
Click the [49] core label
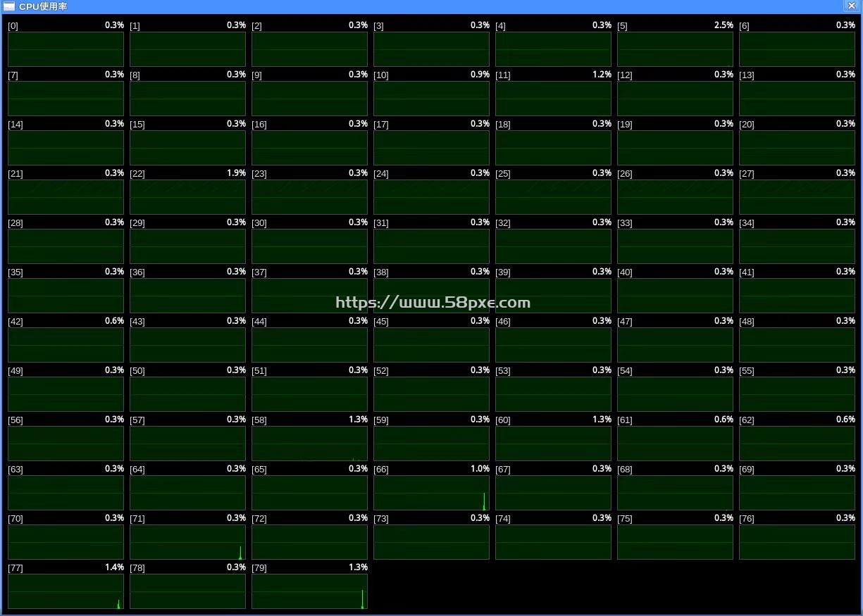tap(15, 371)
